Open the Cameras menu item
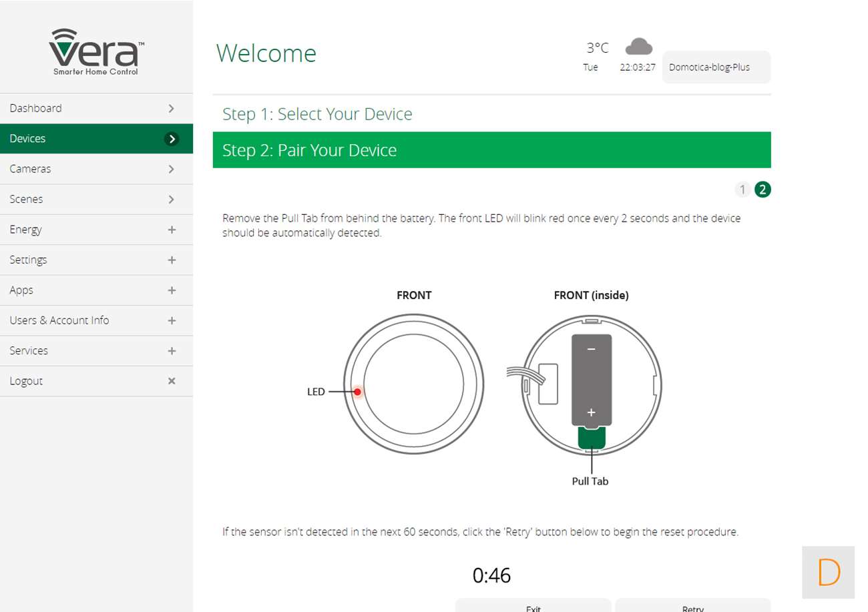868x612 pixels. point(96,169)
